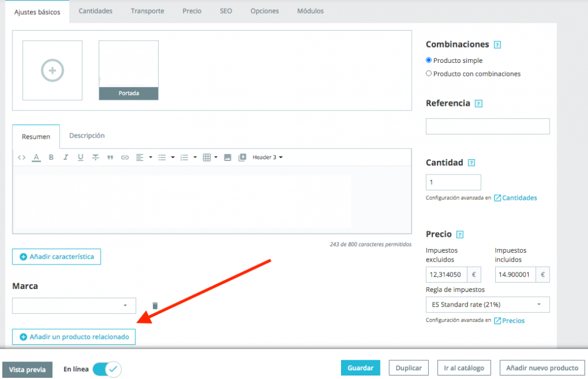Screen dimensions: 588x379
Task: Click Ir al catálogo button
Action: point(465,368)
